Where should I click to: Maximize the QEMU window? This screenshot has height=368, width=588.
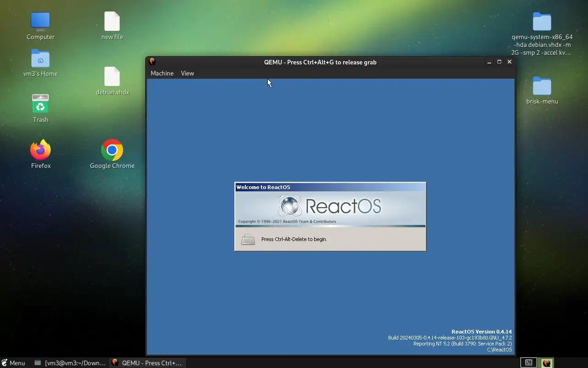tap(499, 62)
